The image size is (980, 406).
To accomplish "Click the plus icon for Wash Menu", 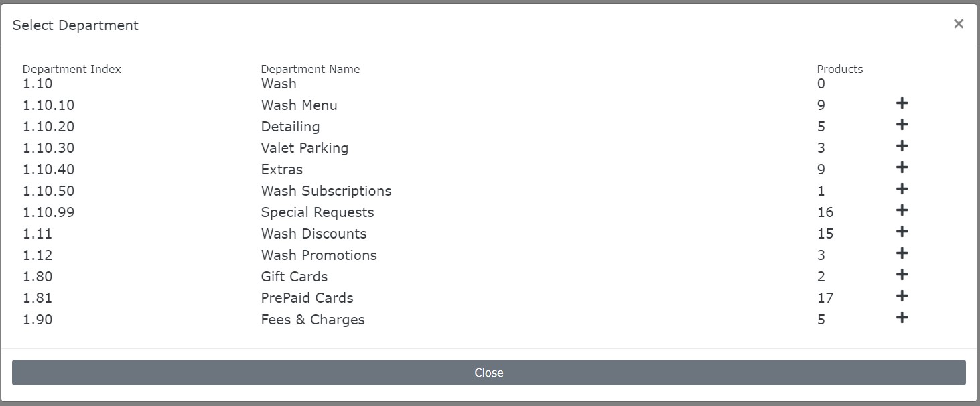I will pyautogui.click(x=902, y=103).
